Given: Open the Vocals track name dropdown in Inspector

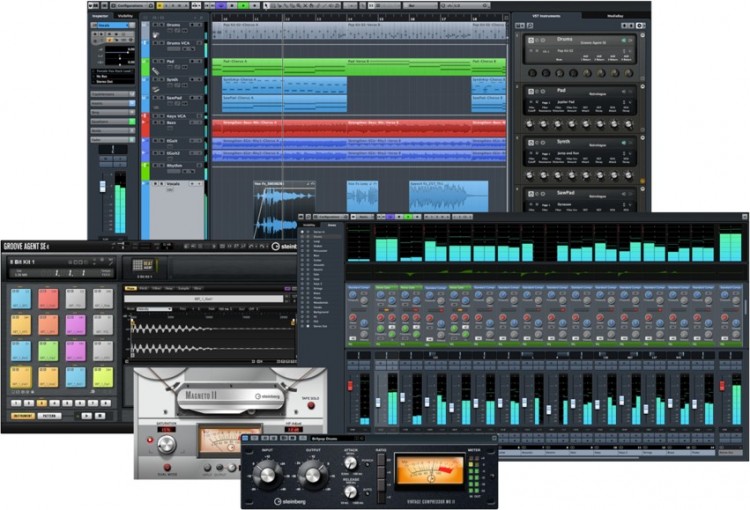Looking at the screenshot, I should pyautogui.click(x=113, y=25).
